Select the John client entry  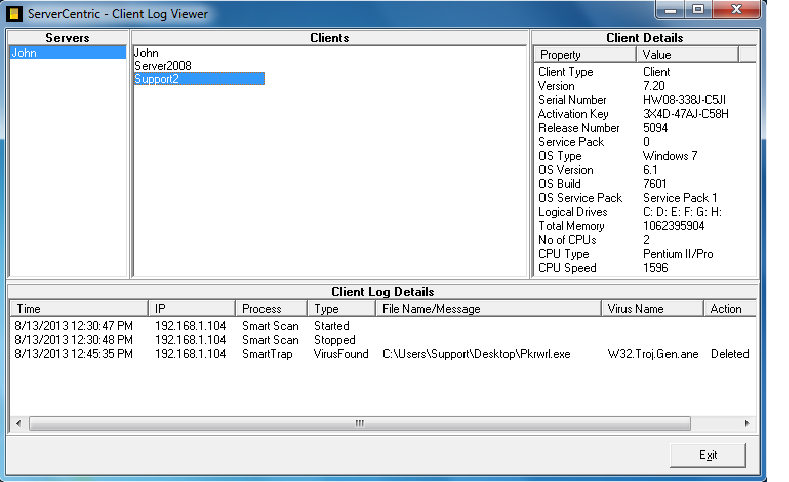[146, 53]
